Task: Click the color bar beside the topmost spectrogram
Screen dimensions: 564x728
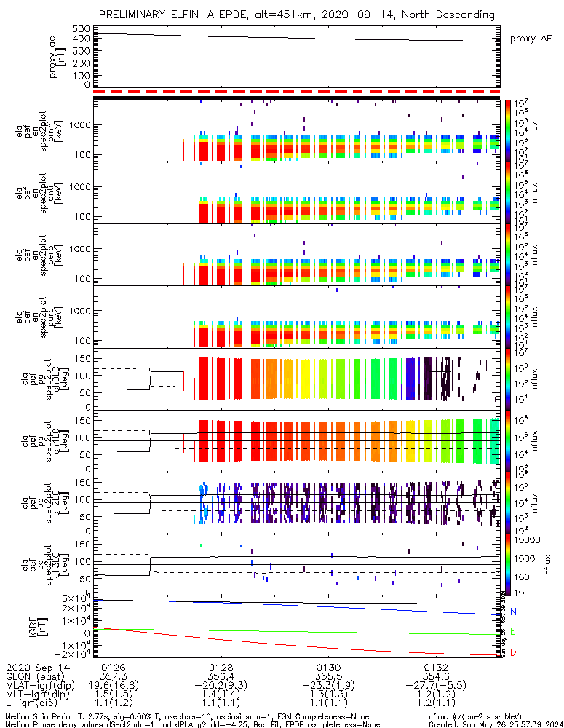Action: (508, 130)
